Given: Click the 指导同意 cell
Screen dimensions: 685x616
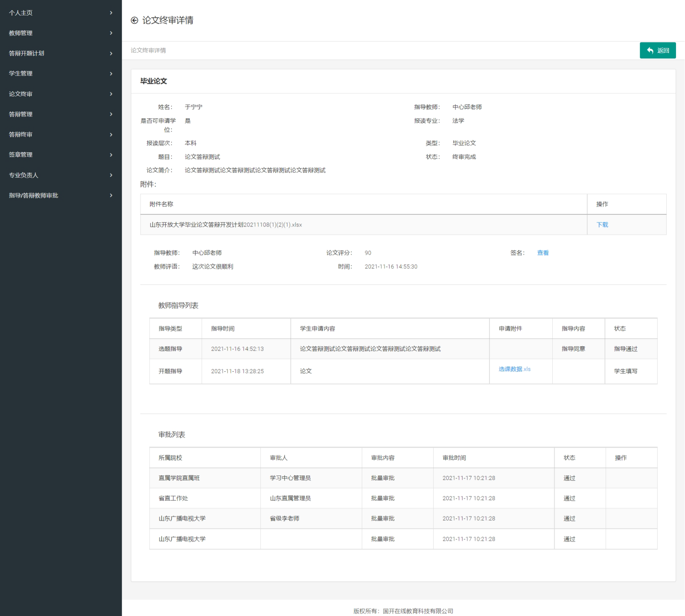Looking at the screenshot, I should (x=578, y=349).
